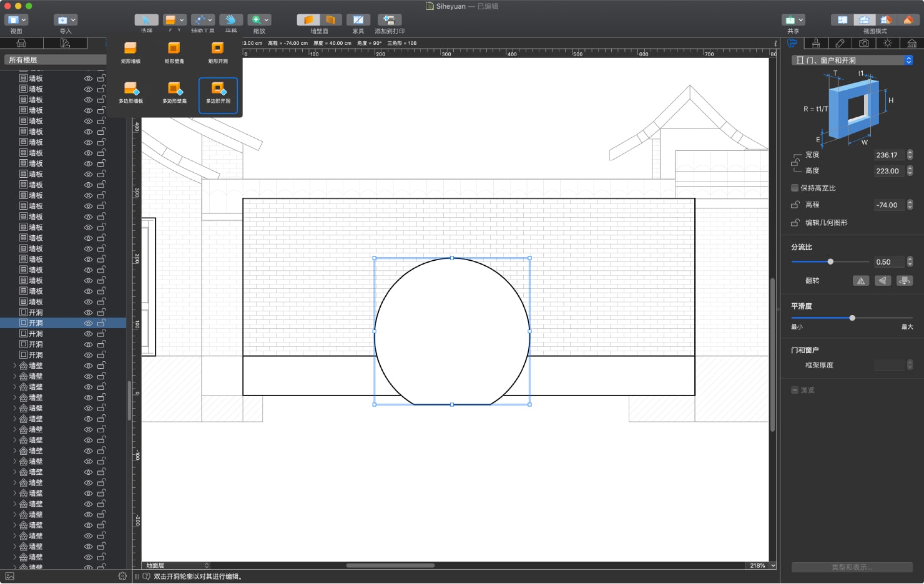Image resolution: width=924 pixels, height=584 pixels.
Task: Click 编辑几何图形 option
Action: pyautogui.click(x=826, y=223)
